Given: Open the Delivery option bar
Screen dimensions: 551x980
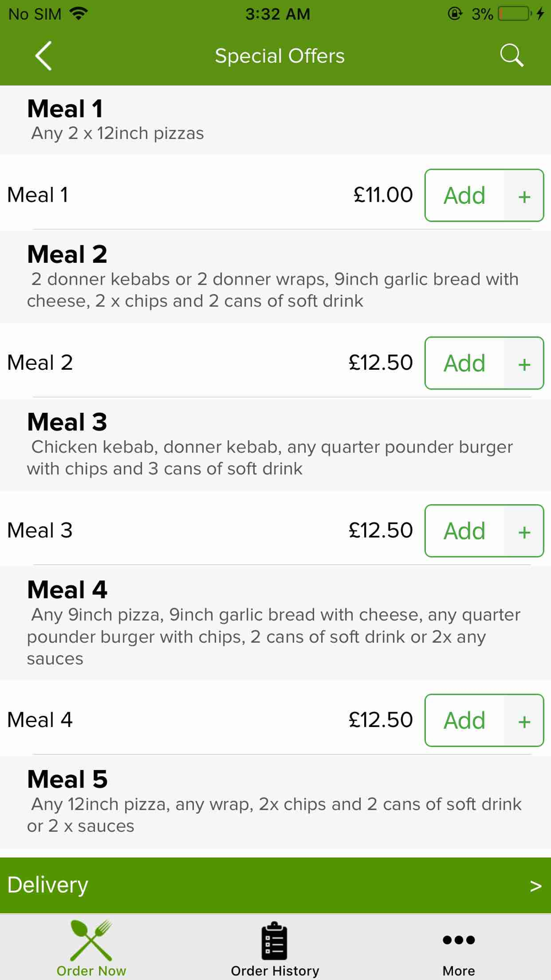Looking at the screenshot, I should [275, 885].
